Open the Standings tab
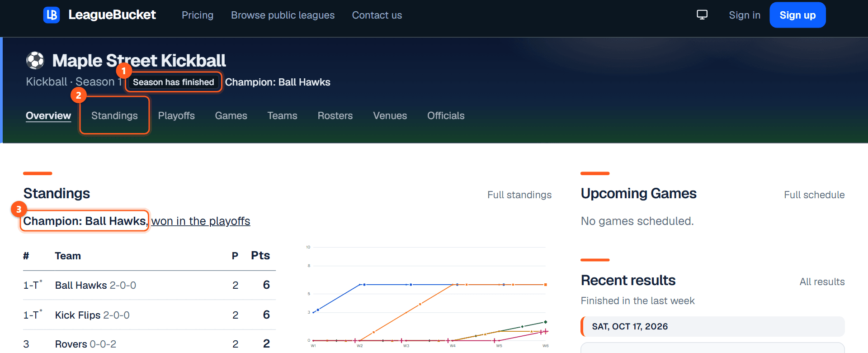The width and height of the screenshot is (868, 353). [x=114, y=115]
